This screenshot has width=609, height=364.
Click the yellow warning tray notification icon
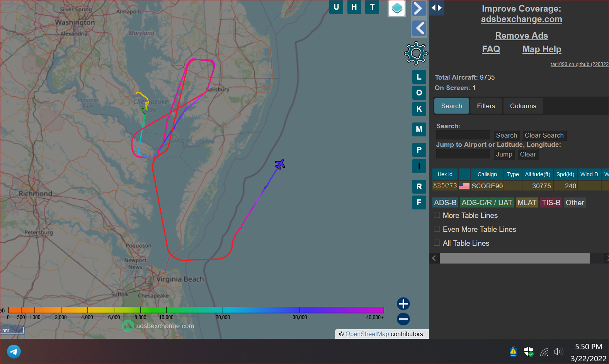tap(513, 351)
